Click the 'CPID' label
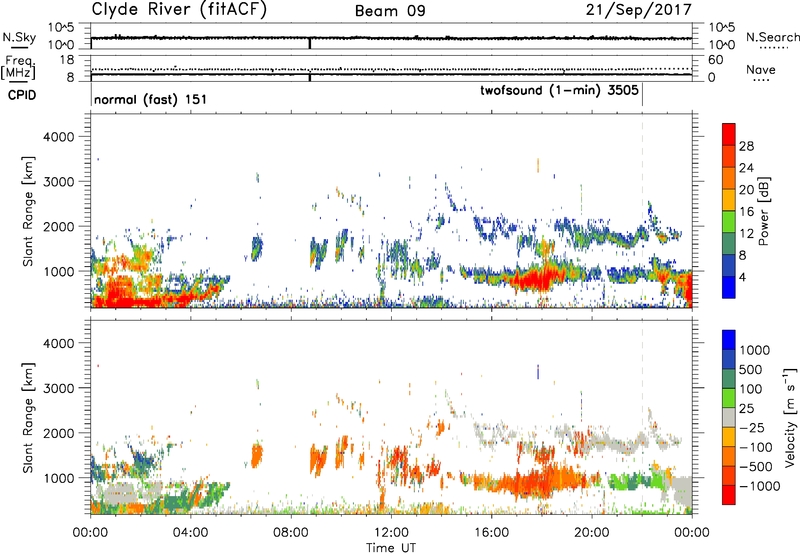This screenshot has width=800, height=554. click(x=22, y=95)
